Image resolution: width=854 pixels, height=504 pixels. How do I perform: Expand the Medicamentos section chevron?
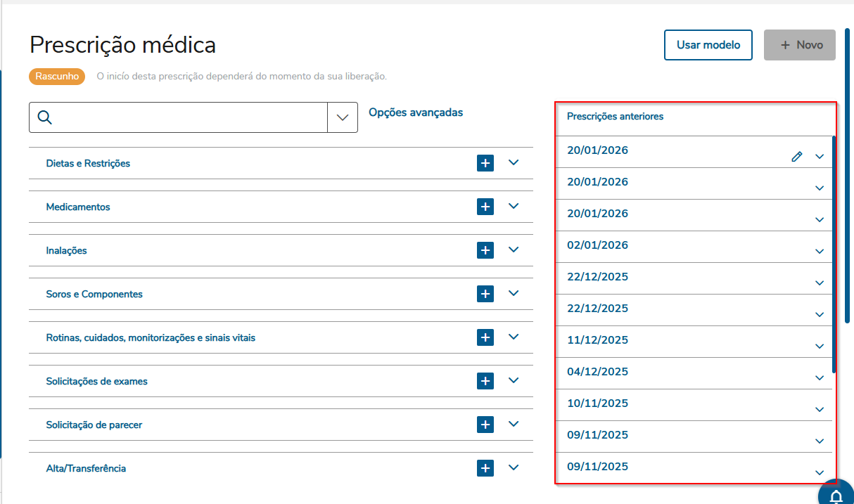514,206
